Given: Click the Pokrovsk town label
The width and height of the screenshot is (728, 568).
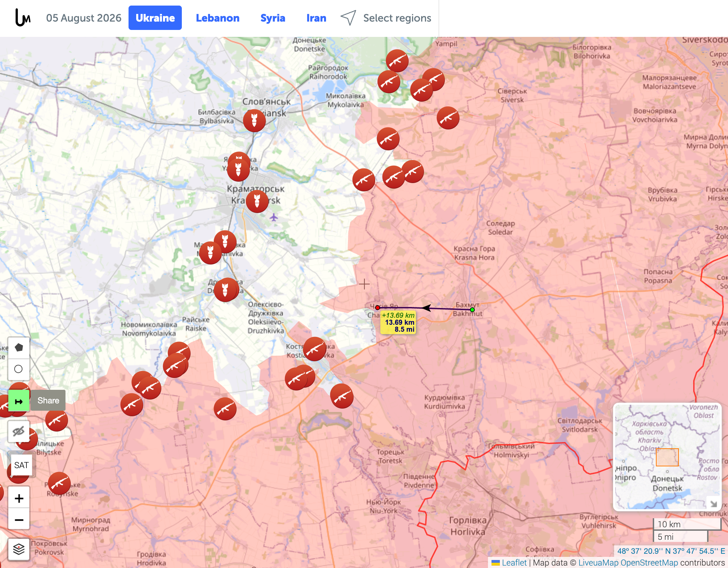Looking at the screenshot, I should tap(49, 547).
